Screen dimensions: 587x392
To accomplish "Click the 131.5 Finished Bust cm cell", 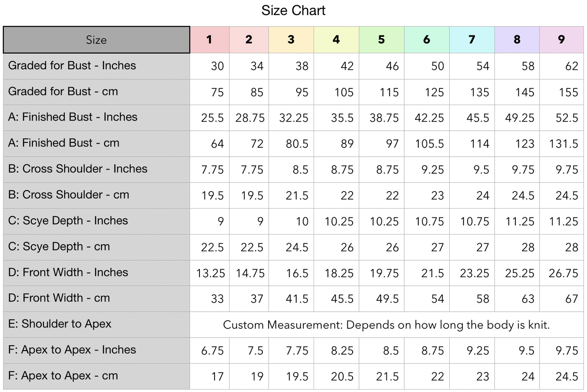I will point(563,144).
